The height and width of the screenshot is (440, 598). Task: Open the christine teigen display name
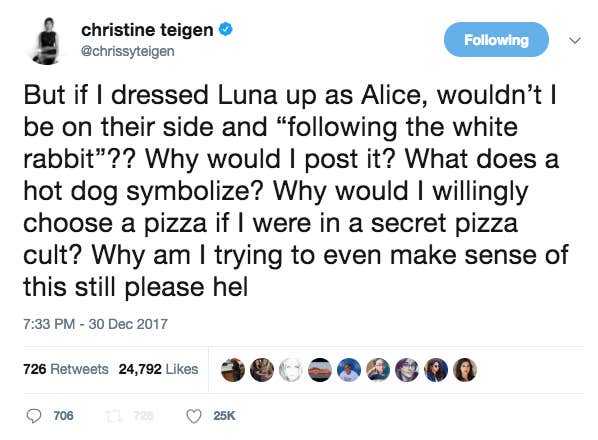coord(147,30)
